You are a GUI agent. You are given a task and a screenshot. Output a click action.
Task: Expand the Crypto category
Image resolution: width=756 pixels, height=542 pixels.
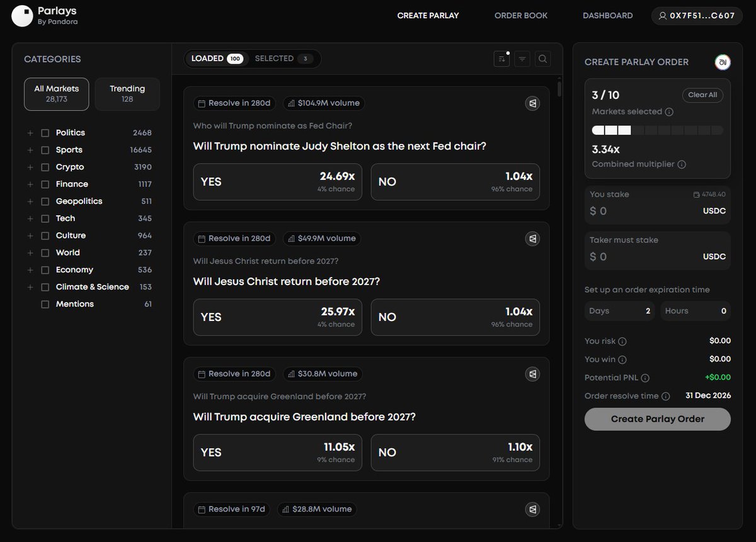[x=30, y=167]
